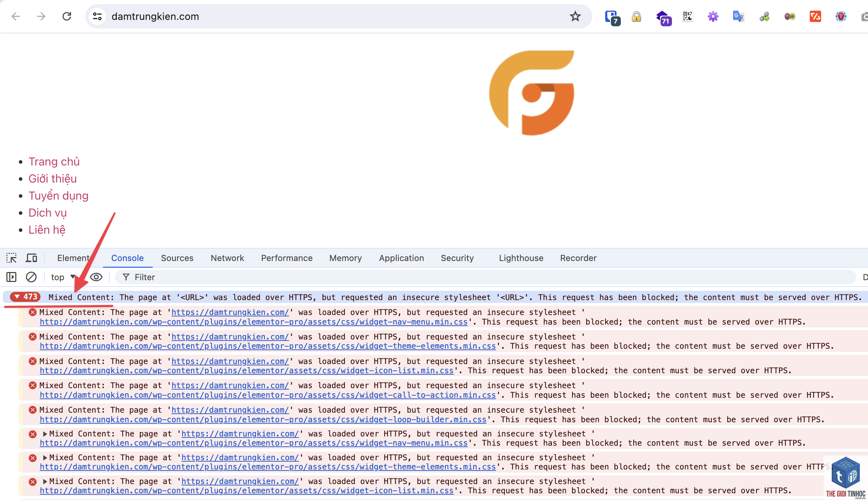868x500 pixels.
Task: Open the orange percent-sign extension icon
Action: point(815,16)
